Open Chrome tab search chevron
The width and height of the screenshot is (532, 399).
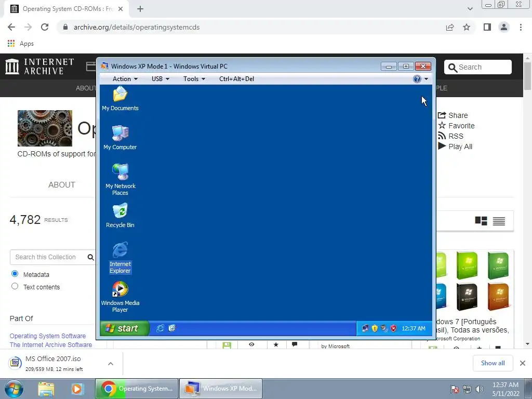(x=470, y=9)
